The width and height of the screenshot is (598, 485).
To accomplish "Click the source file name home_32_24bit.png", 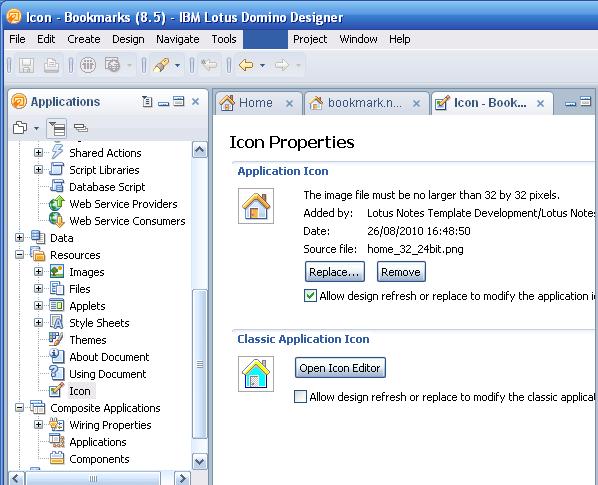I will click(415, 249).
